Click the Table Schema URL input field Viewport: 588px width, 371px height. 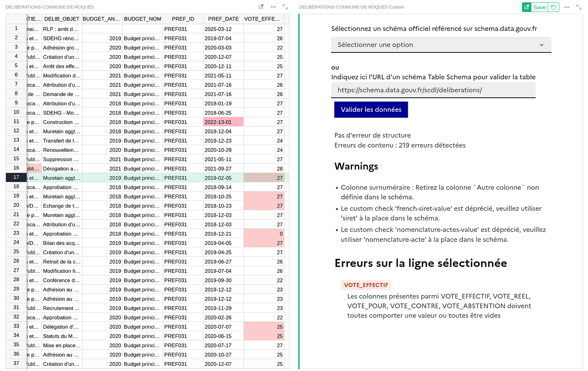(433, 90)
